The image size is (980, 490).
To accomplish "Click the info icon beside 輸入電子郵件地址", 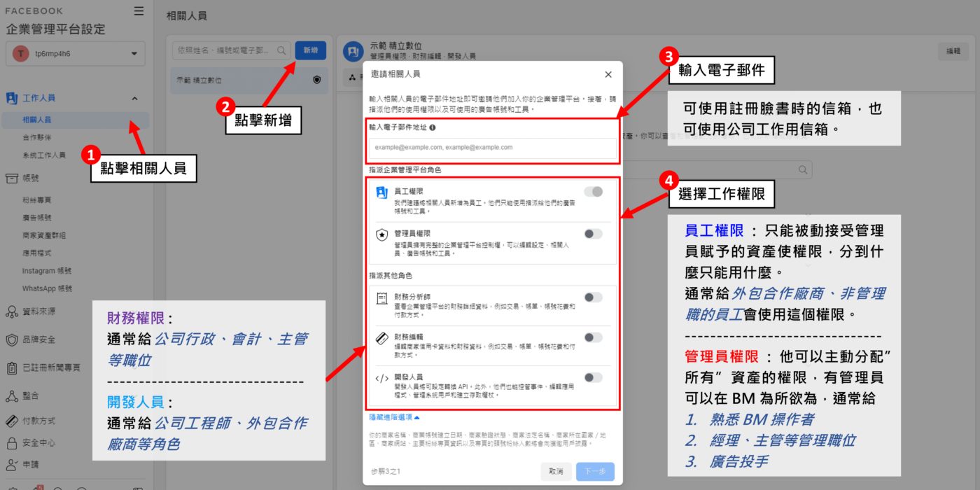I will tap(433, 127).
